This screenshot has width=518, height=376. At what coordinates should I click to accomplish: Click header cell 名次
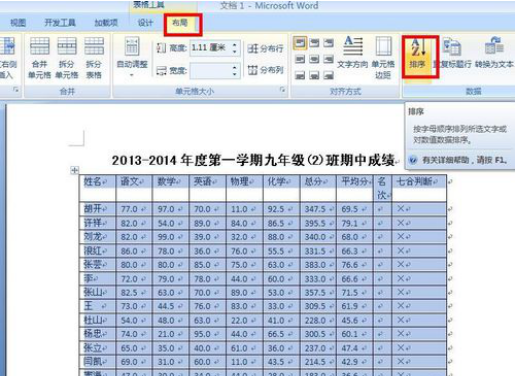(382, 188)
